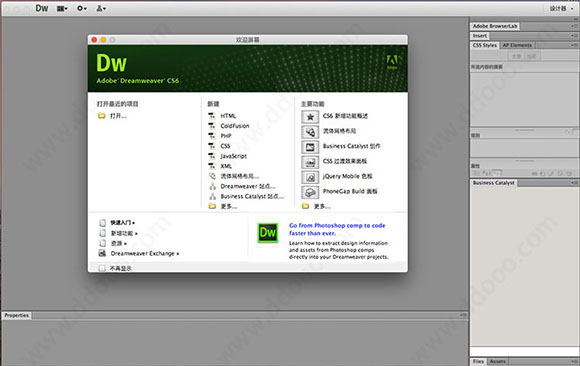The height and width of the screenshot is (366, 580).
Task: Click the jQuery Mobile 色板 feature icon
Action: click(x=310, y=177)
